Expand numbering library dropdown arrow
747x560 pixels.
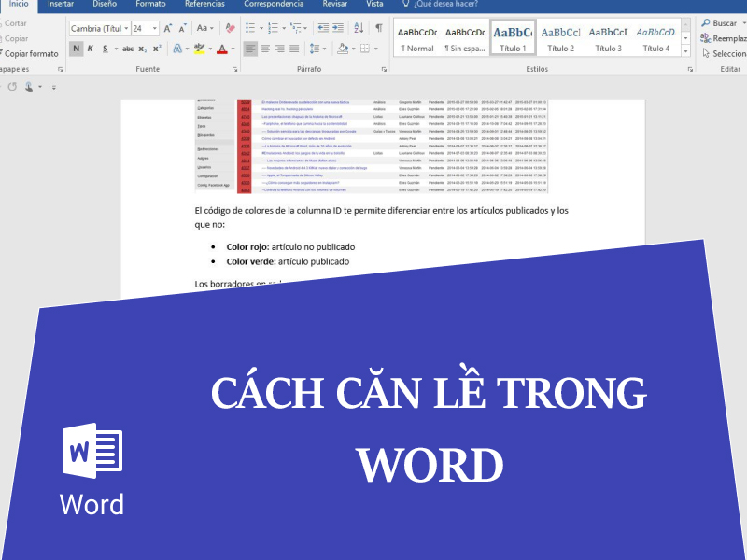tap(284, 29)
